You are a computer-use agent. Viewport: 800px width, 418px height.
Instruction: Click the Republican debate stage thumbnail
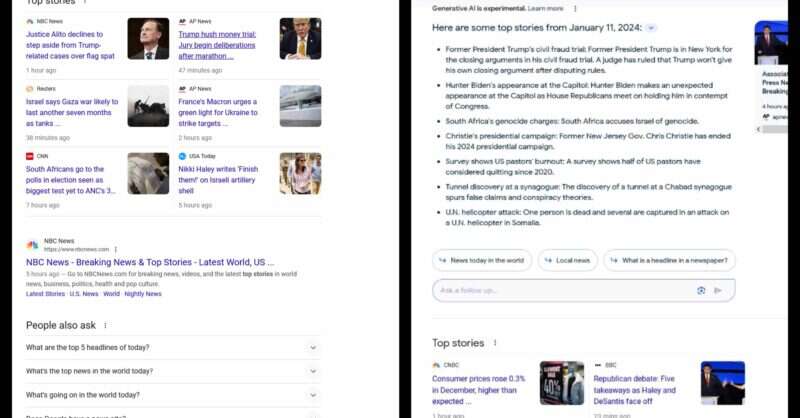723,383
